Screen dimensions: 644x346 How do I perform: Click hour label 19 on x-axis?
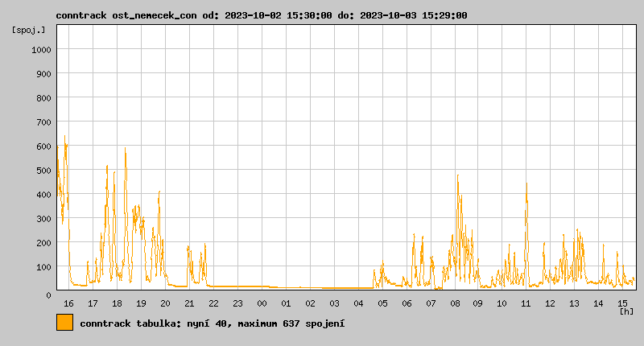pos(141,303)
